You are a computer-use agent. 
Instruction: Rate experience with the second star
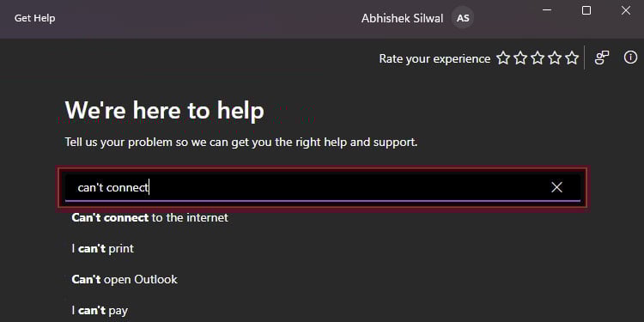pos(520,58)
